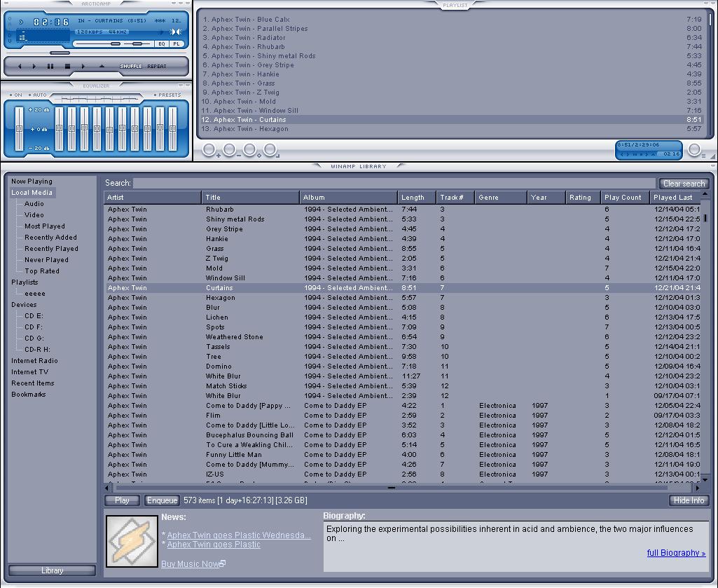Viewport: 718px width, 588px height.
Task: Skip to the next track
Action: click(x=83, y=67)
